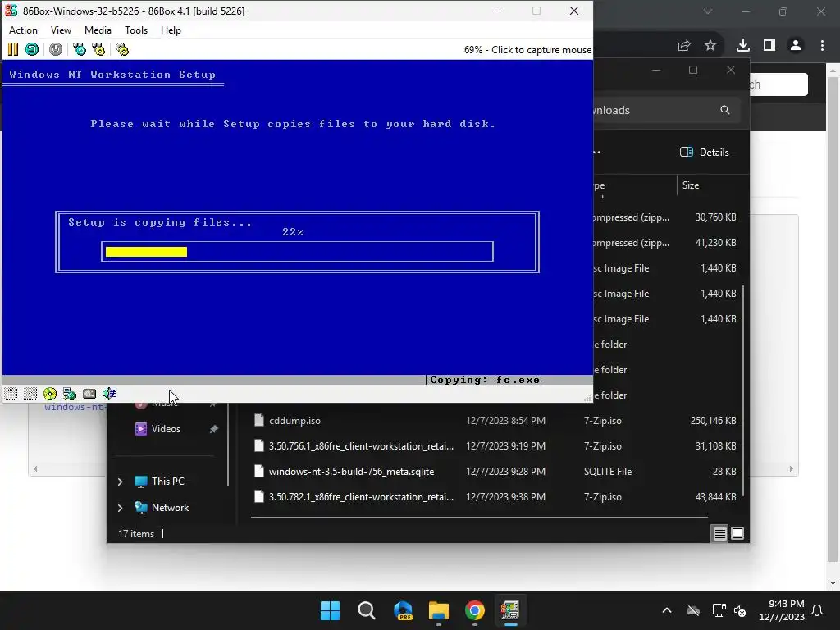Screen dimensions: 840x630
Task: Click the browser page's horizontal scroll right arrow
Action: [792, 468]
